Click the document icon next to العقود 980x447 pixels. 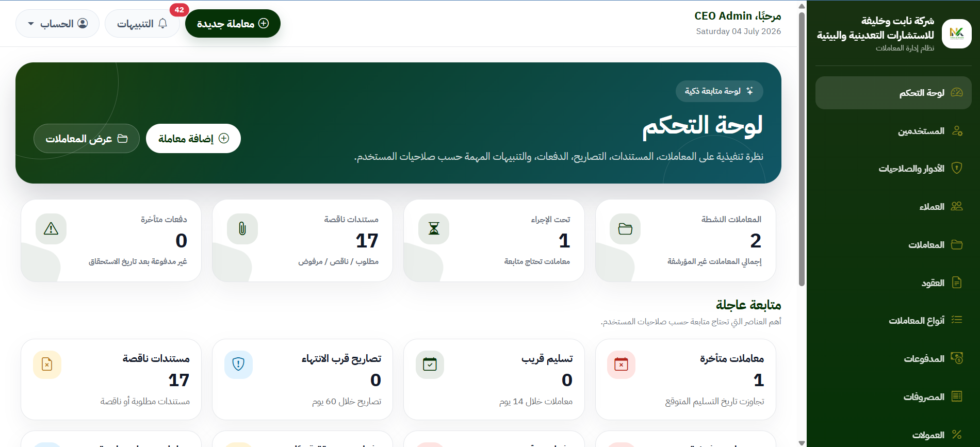tap(957, 283)
